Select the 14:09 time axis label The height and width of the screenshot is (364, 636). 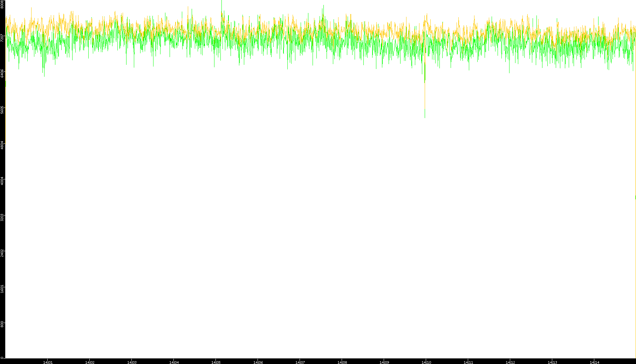coord(384,362)
